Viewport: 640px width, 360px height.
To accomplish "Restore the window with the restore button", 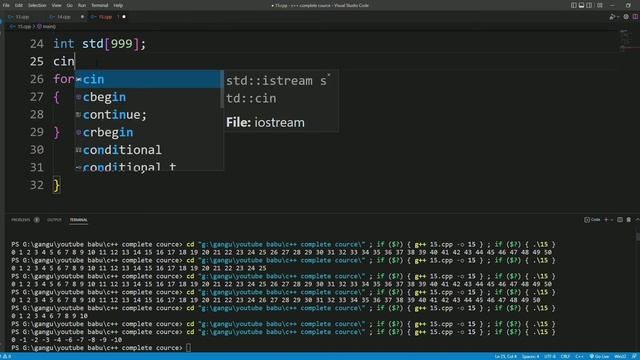I will (x=628, y=5).
